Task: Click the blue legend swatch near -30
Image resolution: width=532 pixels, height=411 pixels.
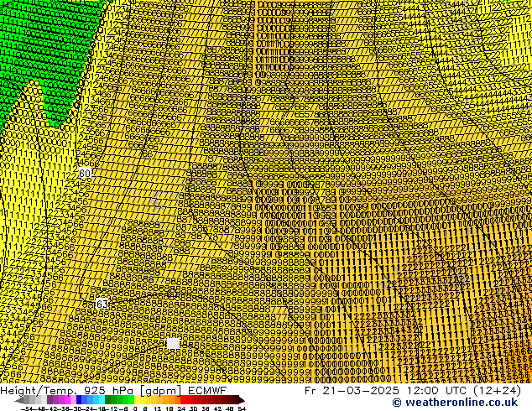Action: [79, 400]
